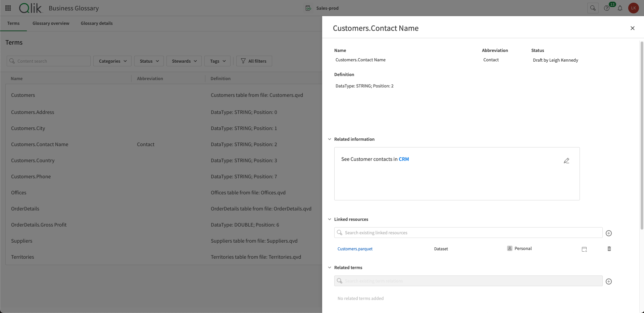Click the dataset field icon next to Customers.parquet
644x313 pixels.
(584, 249)
